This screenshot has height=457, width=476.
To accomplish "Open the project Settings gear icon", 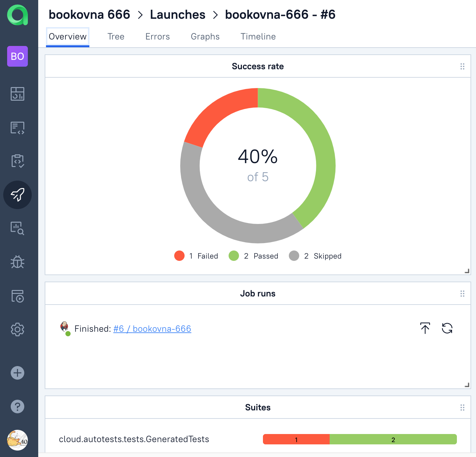I will click(x=17, y=329).
